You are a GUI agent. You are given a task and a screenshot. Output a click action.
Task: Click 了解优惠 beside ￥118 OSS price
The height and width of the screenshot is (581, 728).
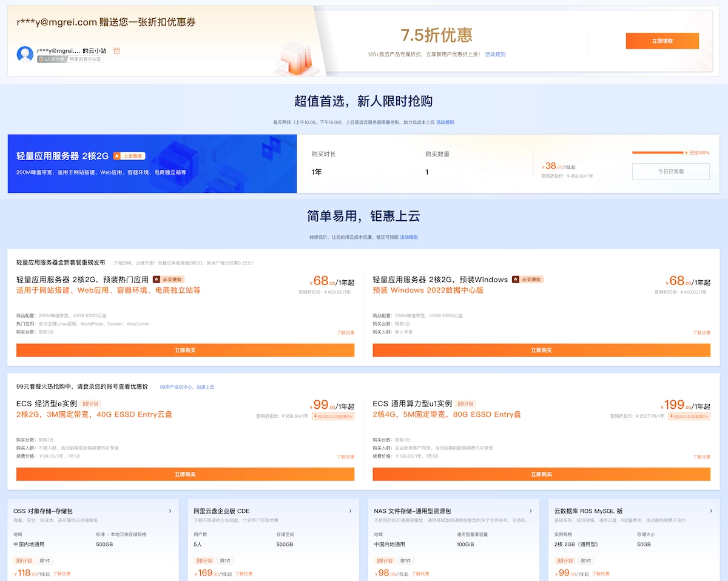62,574
